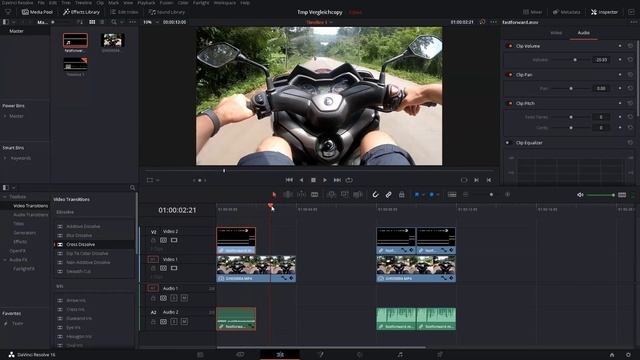
Task: Toggle the Clip Equalizer enable dot
Action: click(x=508, y=143)
